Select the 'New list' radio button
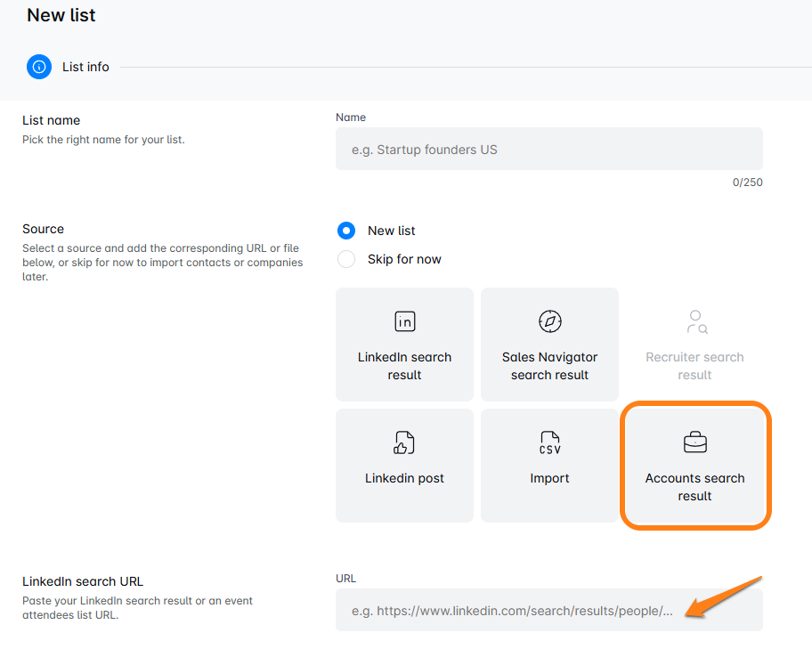Viewport: 812px width, 649px height. tap(346, 231)
